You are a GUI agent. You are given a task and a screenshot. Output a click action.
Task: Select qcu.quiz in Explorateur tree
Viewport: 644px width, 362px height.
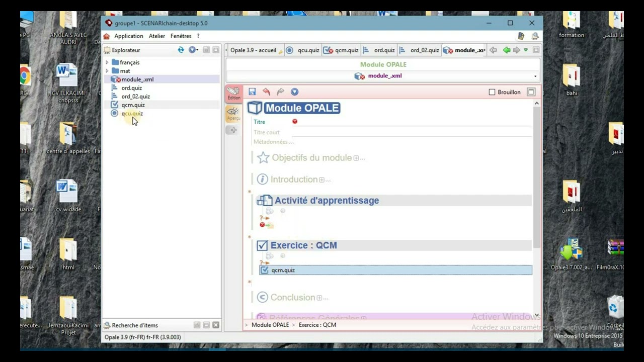pyautogui.click(x=132, y=114)
